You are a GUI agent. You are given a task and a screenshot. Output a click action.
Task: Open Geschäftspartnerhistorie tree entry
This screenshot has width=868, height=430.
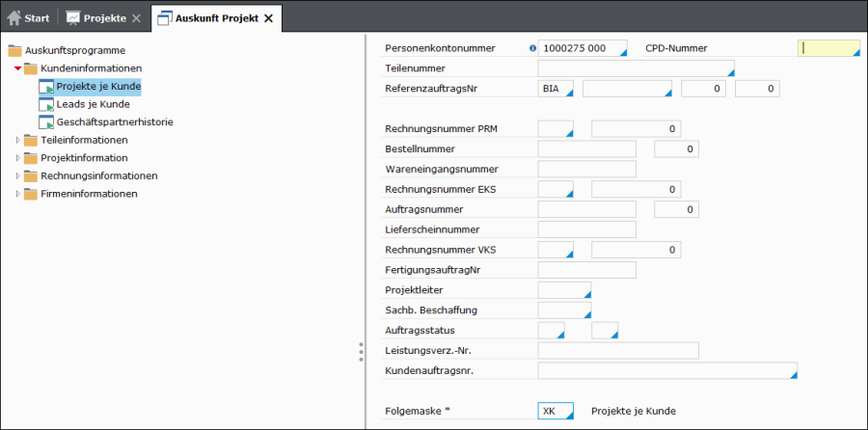[x=115, y=122]
